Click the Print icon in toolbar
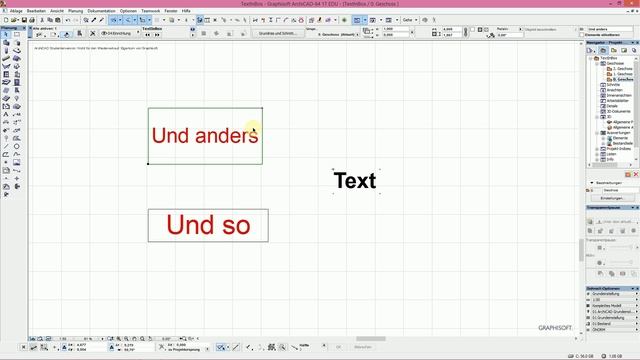The image size is (640, 360). pyautogui.click(x=31, y=20)
